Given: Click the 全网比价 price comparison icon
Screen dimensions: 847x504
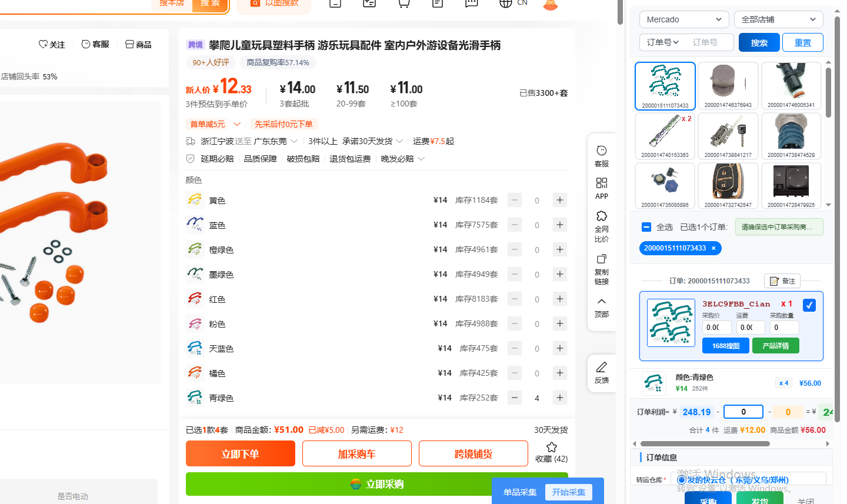Looking at the screenshot, I should [x=601, y=216].
